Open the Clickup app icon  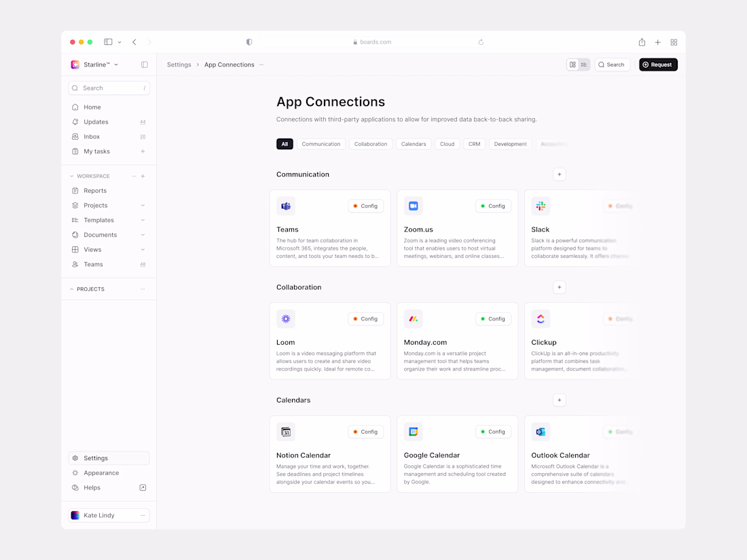click(541, 319)
